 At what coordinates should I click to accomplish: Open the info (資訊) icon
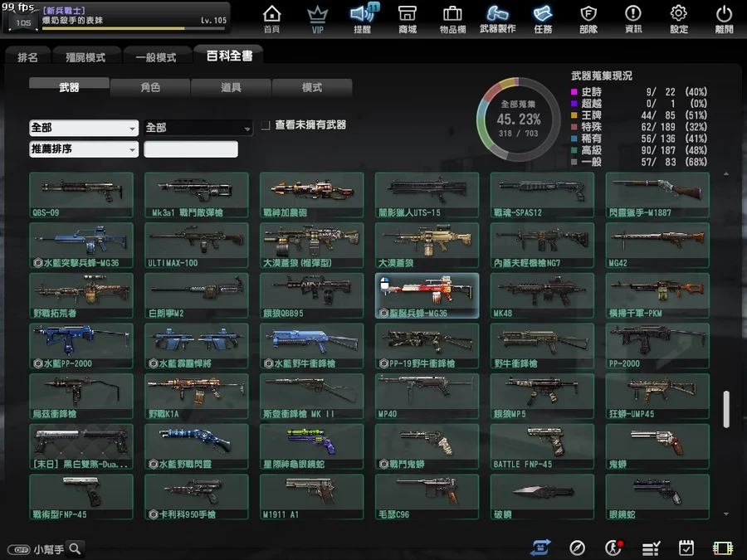point(633,19)
